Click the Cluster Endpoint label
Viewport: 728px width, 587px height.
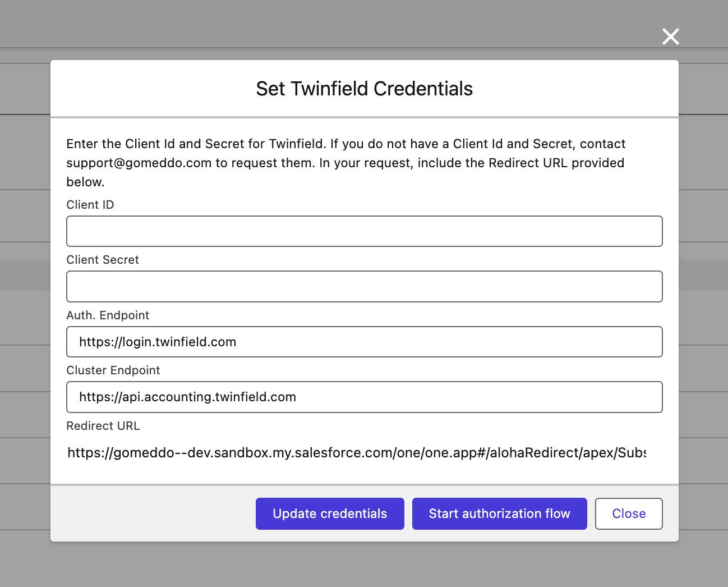[113, 370]
